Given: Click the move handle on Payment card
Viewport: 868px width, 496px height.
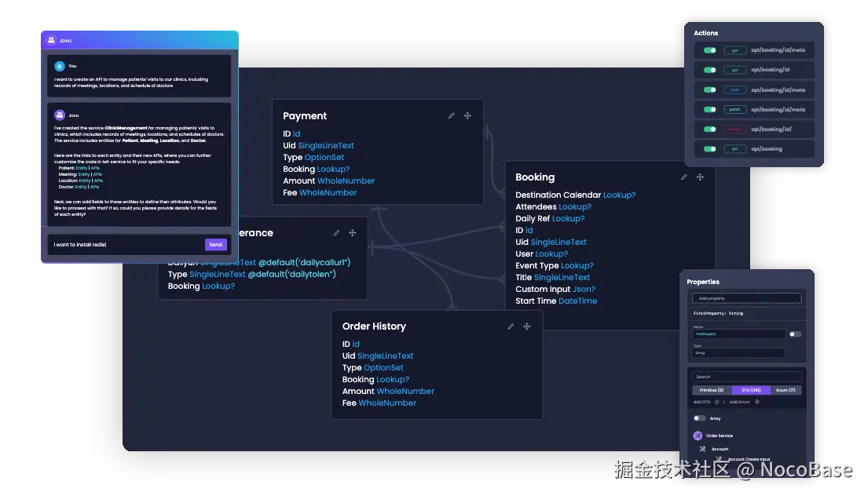Looking at the screenshot, I should pyautogui.click(x=467, y=115).
